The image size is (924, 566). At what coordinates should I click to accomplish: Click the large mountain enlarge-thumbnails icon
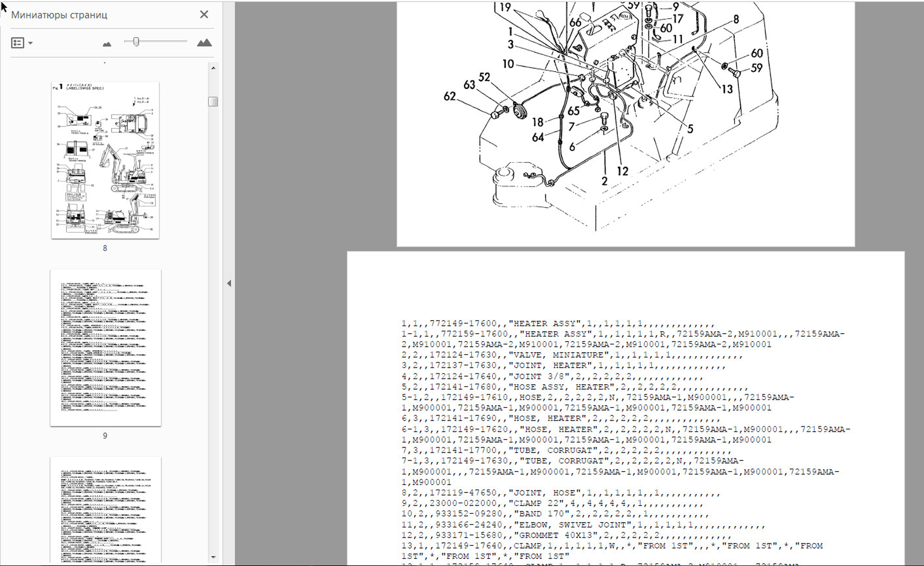(204, 43)
